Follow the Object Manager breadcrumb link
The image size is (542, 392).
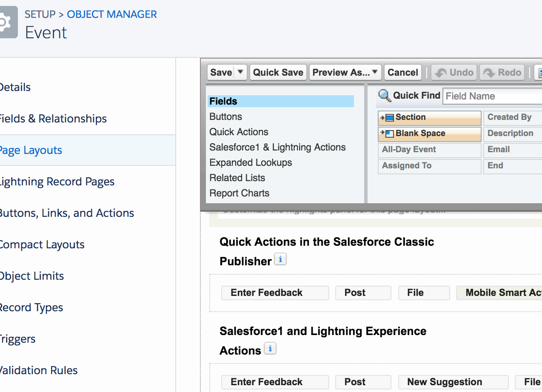[112, 14]
